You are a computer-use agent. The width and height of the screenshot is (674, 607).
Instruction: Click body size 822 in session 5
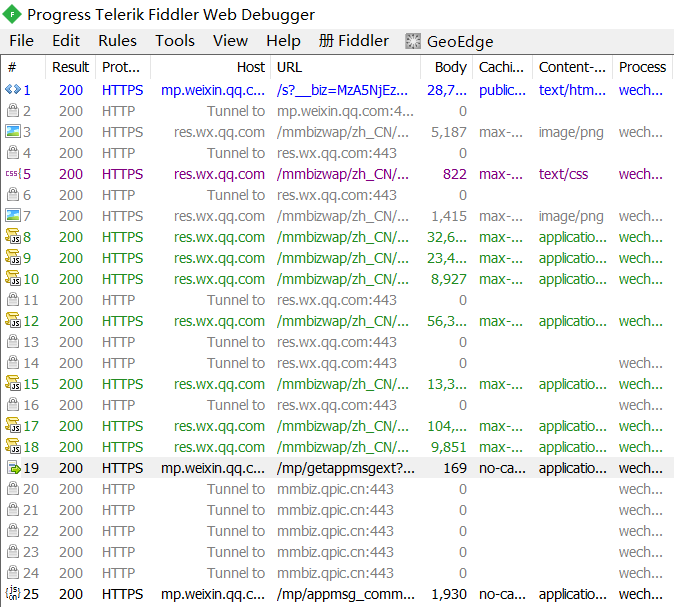[455, 174]
